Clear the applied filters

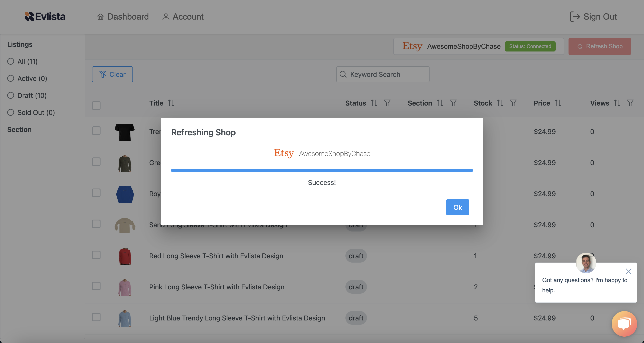[112, 74]
